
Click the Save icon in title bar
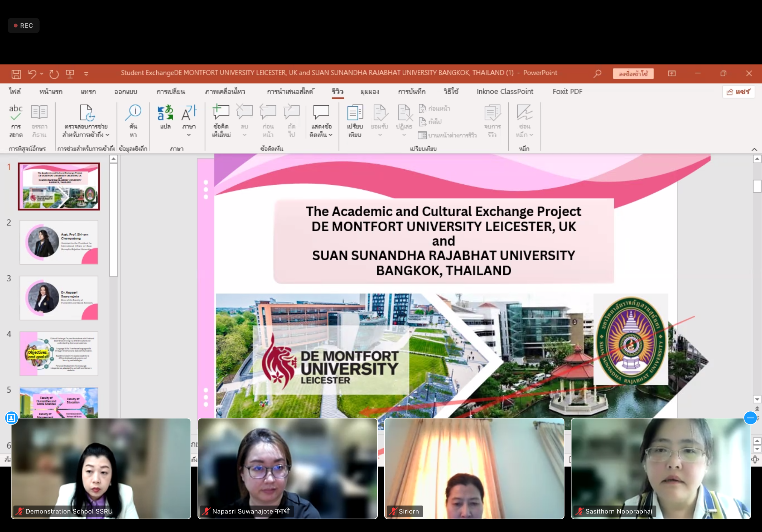[16, 74]
